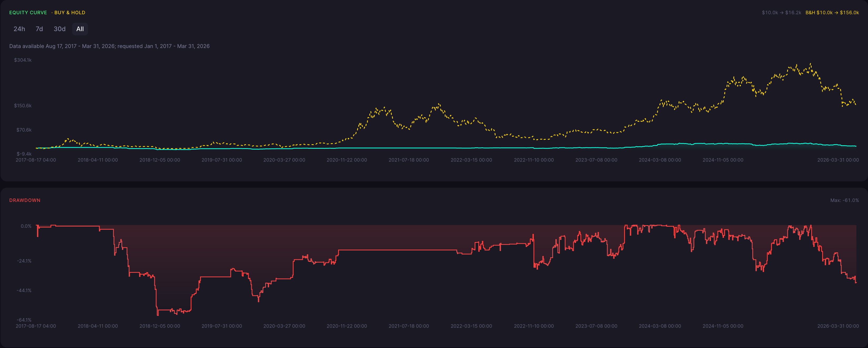Screen dimensions: 868x348
Task: Click the $70.6k y-axis label
Action: (x=24, y=130)
